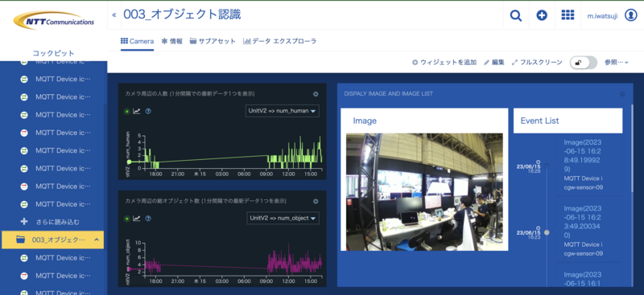Screen dimensions: 644x295
Task: Open help icon in num_object widget
Action: 148,219
